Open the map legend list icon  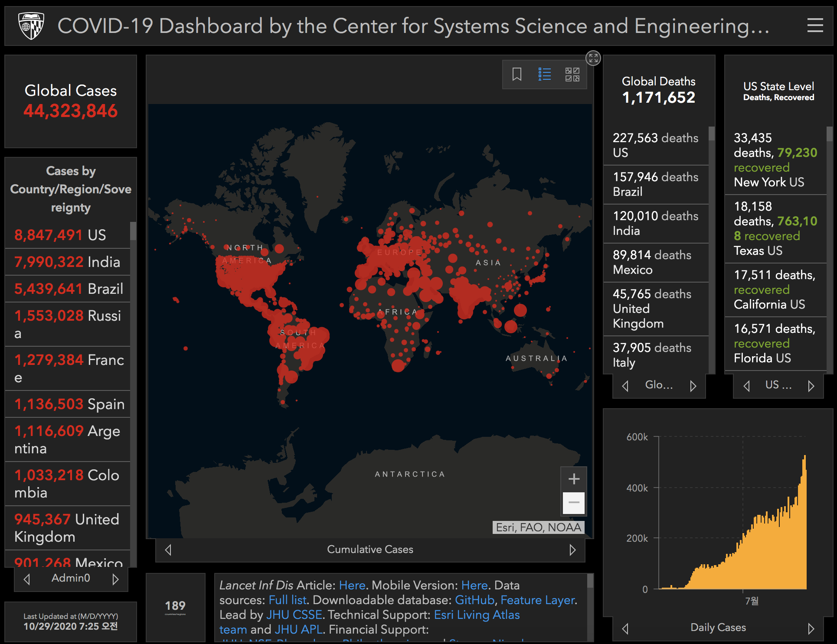[x=544, y=74]
